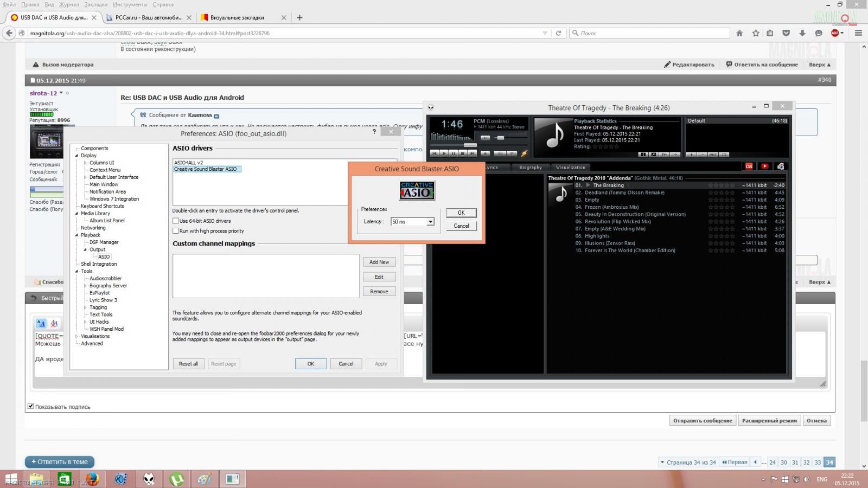Open foobar2000 alien icon in taskbar

[x=149, y=479]
